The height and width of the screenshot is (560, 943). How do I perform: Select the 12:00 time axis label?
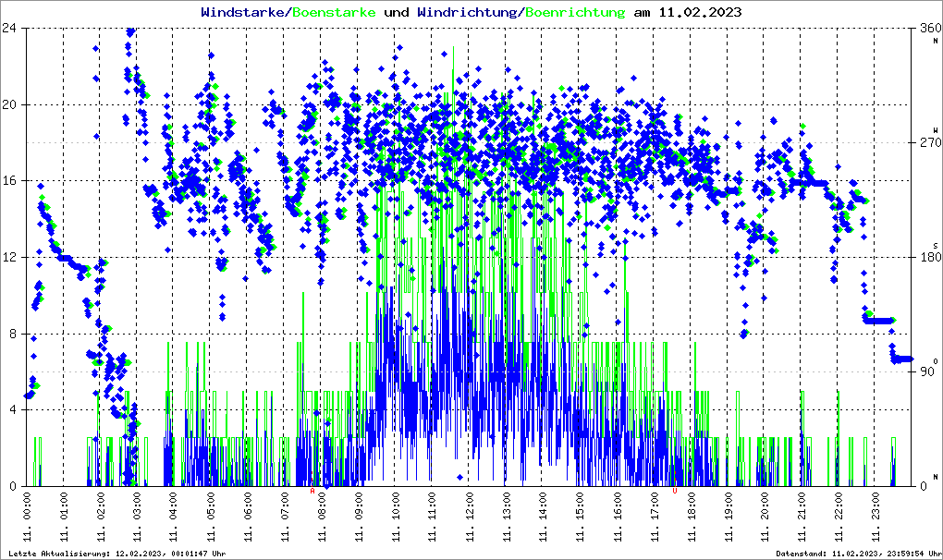click(470, 520)
